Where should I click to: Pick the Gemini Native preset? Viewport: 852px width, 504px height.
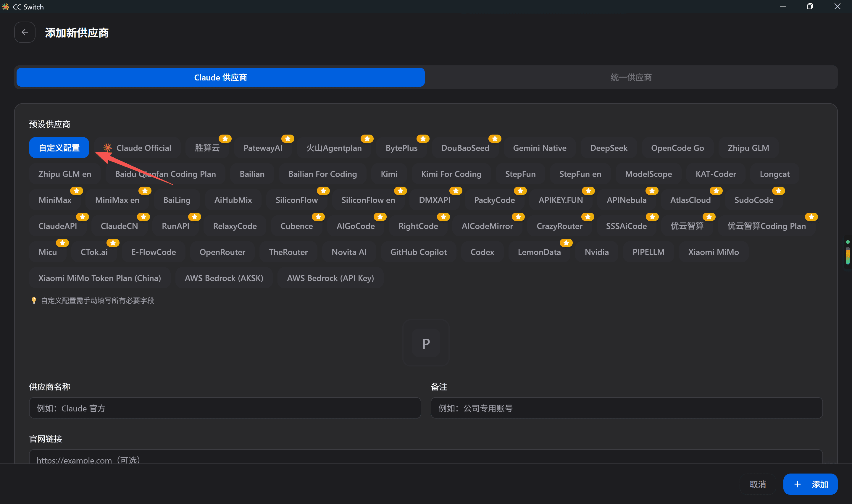pyautogui.click(x=540, y=148)
